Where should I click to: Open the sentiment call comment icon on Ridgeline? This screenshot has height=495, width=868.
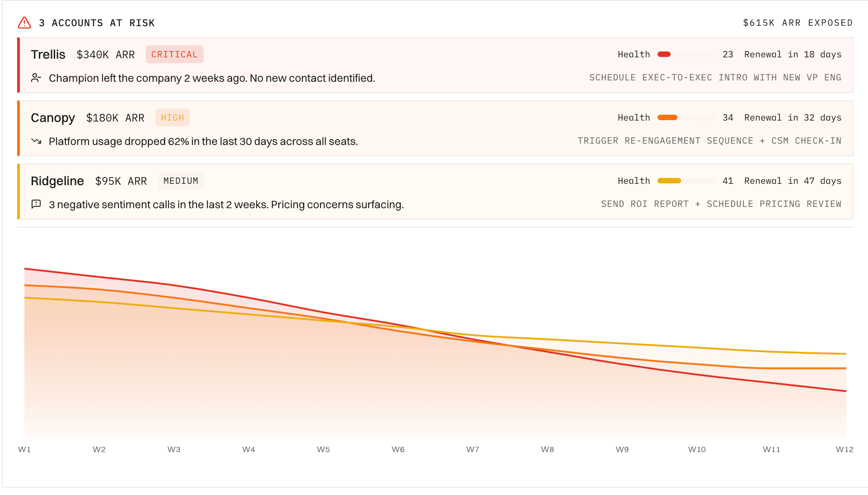click(36, 204)
